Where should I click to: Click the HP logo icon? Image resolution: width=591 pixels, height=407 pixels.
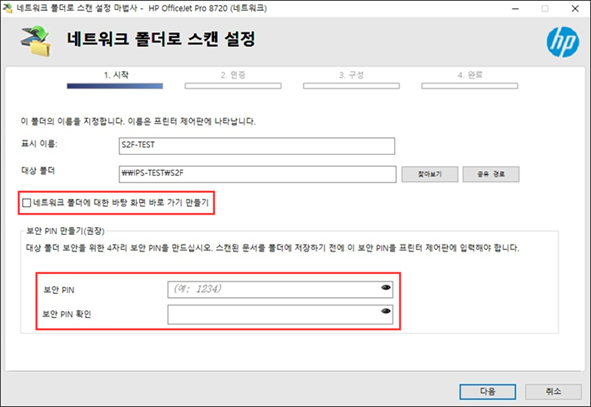563,42
